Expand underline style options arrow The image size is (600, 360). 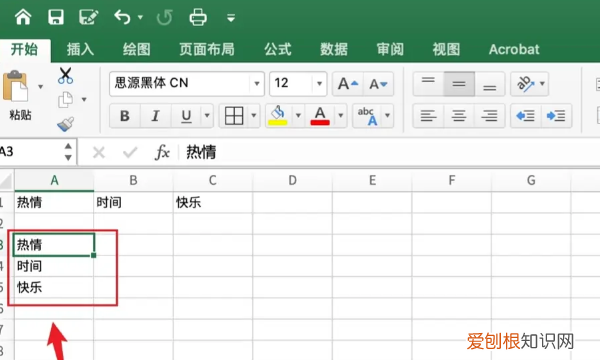[207, 116]
